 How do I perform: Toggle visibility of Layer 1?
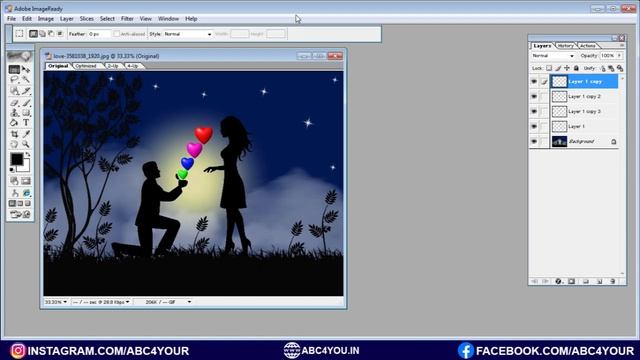pyautogui.click(x=534, y=127)
